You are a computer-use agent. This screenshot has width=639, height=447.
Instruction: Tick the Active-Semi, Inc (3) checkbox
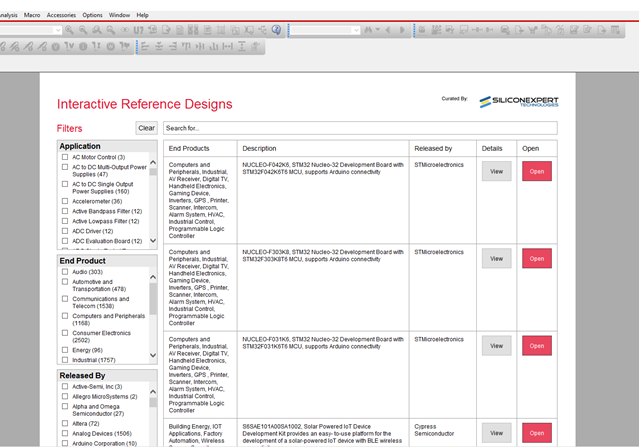[65, 386]
